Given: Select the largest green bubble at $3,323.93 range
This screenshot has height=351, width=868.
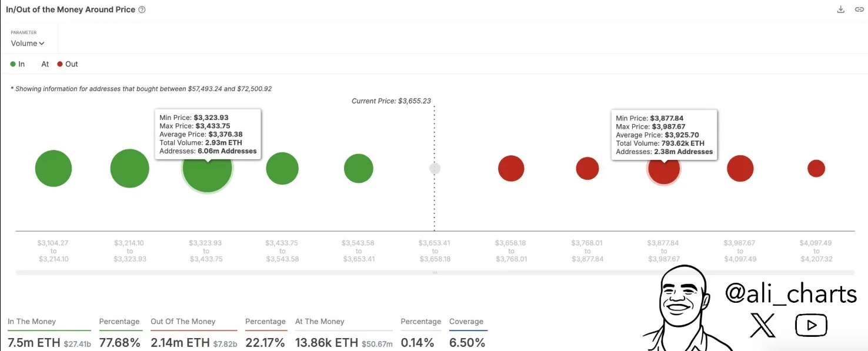Looking at the screenshot, I should pos(207,168).
